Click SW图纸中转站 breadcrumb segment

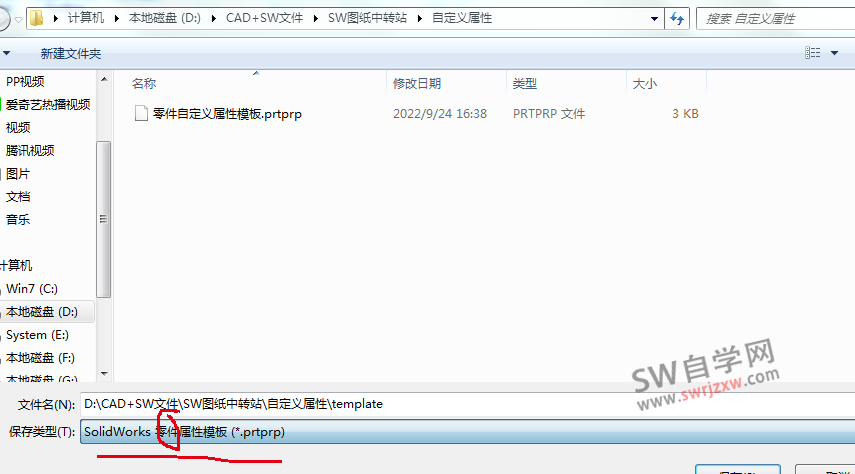[367, 18]
